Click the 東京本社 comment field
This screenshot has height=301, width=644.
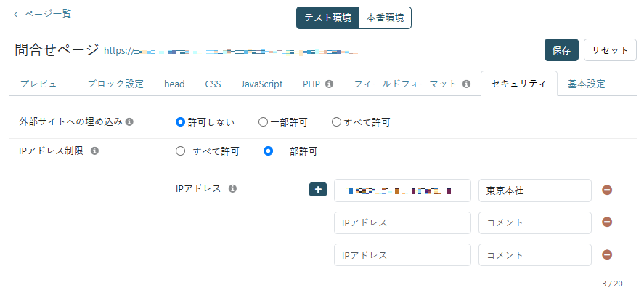click(x=535, y=190)
